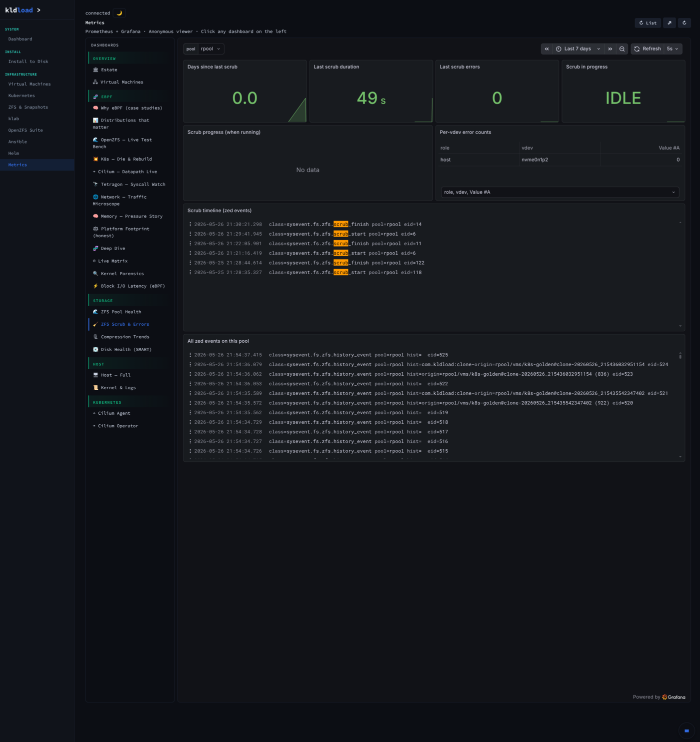The image size is (700, 742).
Task: Click the kldload logo
Action: point(19,10)
